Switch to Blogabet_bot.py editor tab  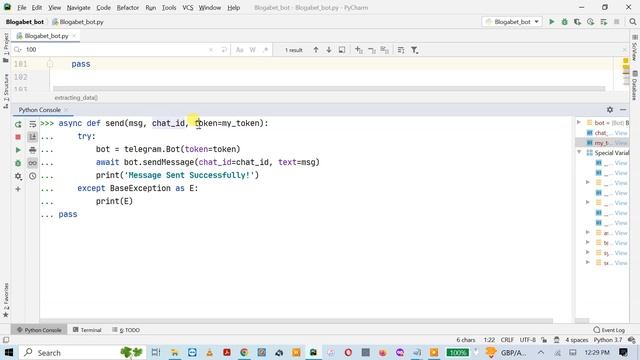[x=46, y=36]
